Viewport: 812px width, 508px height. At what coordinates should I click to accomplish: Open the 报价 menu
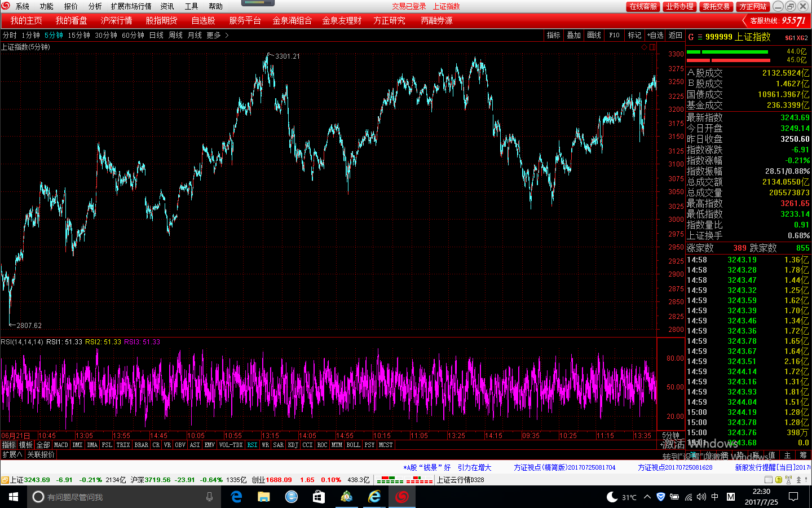70,6
